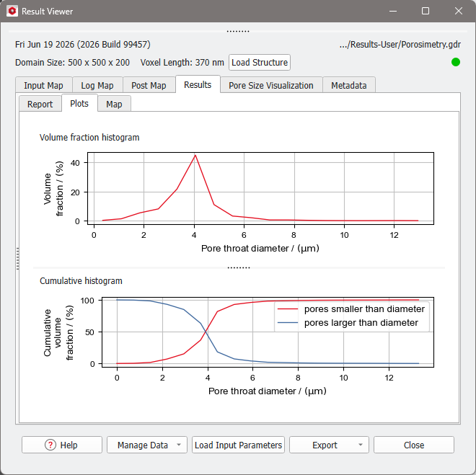Switch to the Metadata tab
Screen dimensions: 476x475
point(349,85)
